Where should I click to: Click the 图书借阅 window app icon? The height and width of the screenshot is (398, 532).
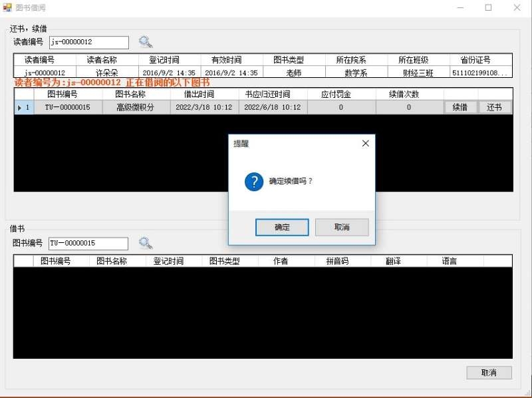7,7
